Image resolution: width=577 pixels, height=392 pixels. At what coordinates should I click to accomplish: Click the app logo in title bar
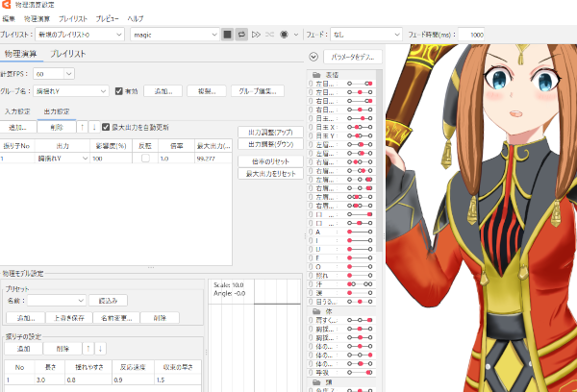click(x=7, y=5)
